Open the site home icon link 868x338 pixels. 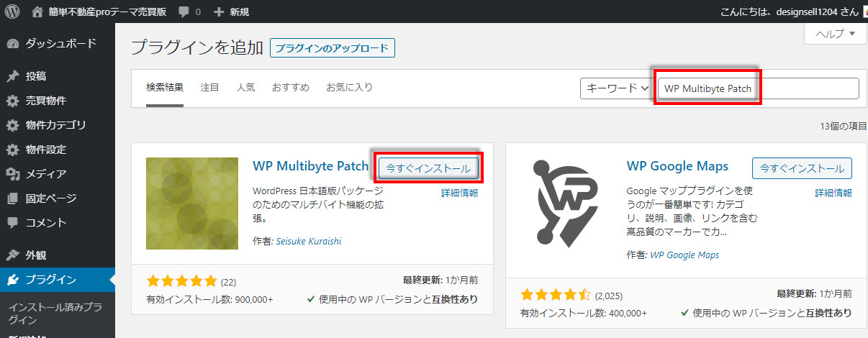pos(38,12)
